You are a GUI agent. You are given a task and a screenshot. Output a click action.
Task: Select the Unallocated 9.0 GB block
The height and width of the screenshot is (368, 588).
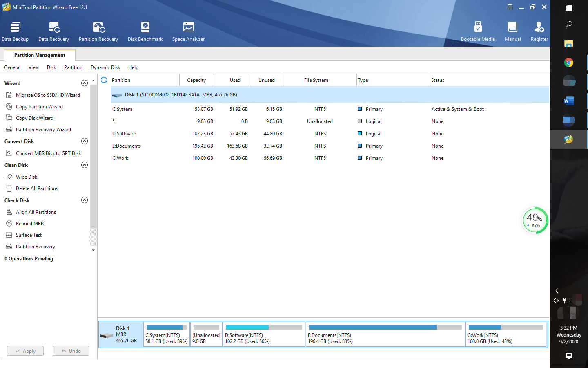point(206,334)
